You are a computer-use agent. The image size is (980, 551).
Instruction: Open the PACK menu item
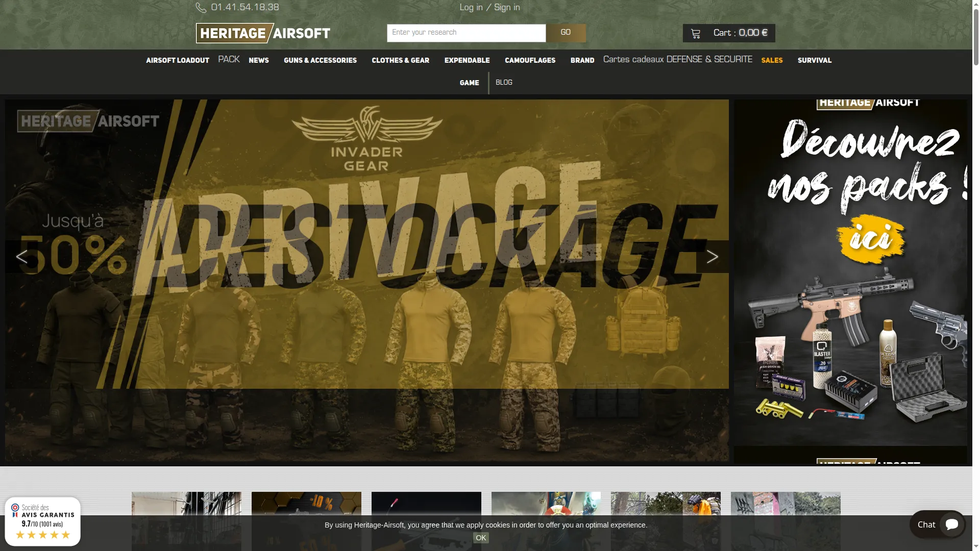pos(229,60)
